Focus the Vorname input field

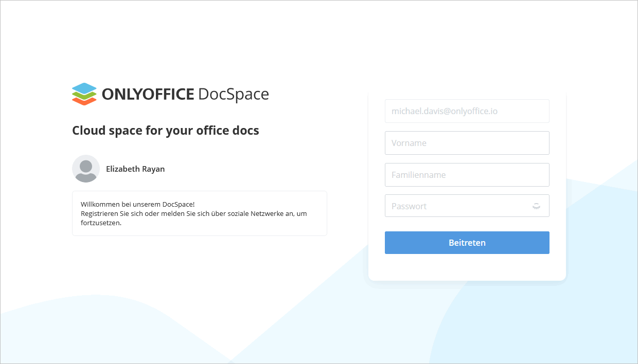point(467,143)
